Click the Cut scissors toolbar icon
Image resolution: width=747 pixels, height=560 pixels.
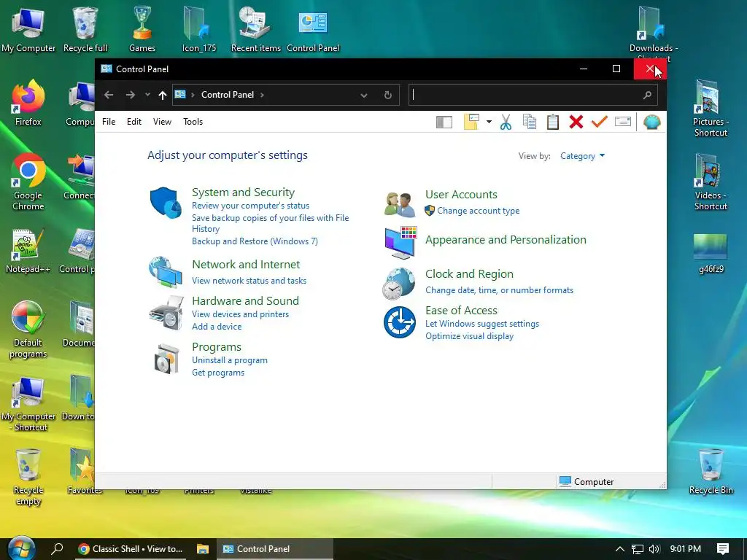click(506, 122)
